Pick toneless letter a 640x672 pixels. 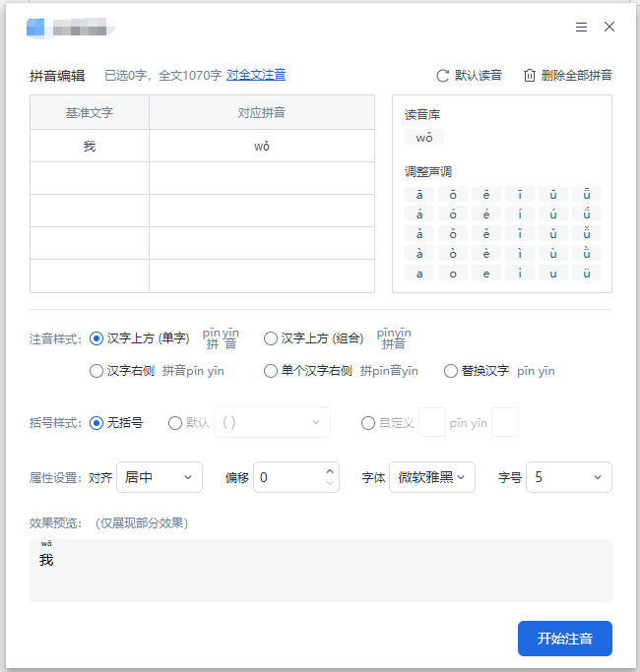pyautogui.click(x=419, y=273)
